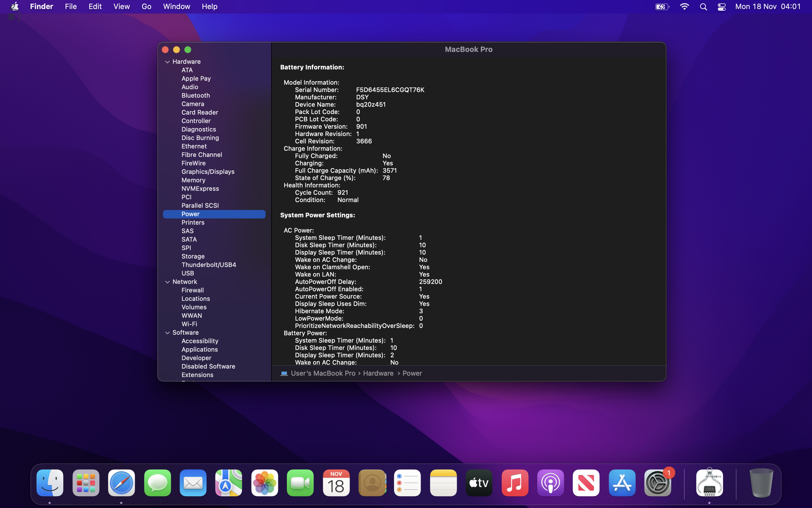Open Mail app in Dock

[193, 483]
